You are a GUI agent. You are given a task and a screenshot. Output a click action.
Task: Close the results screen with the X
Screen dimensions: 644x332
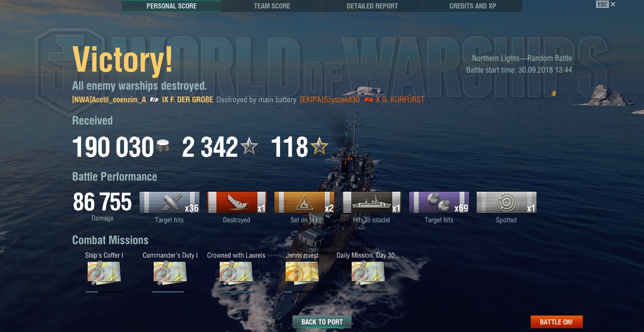613,4
